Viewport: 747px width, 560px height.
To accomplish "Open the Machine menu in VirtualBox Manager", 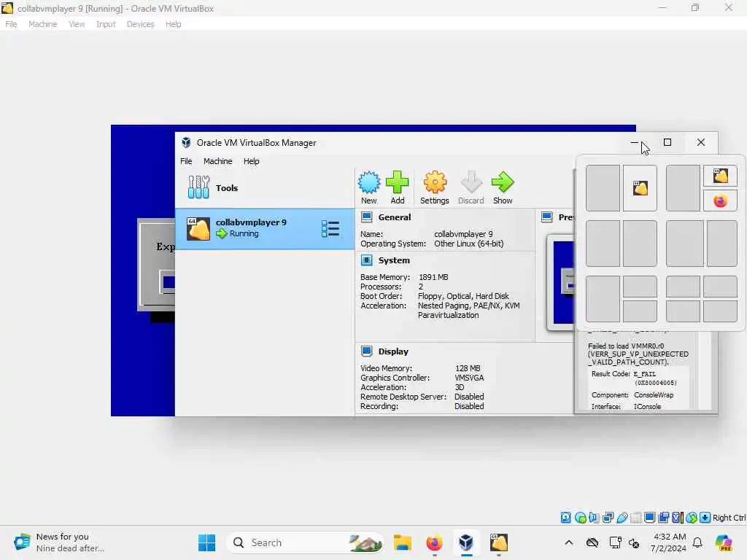I will click(217, 161).
